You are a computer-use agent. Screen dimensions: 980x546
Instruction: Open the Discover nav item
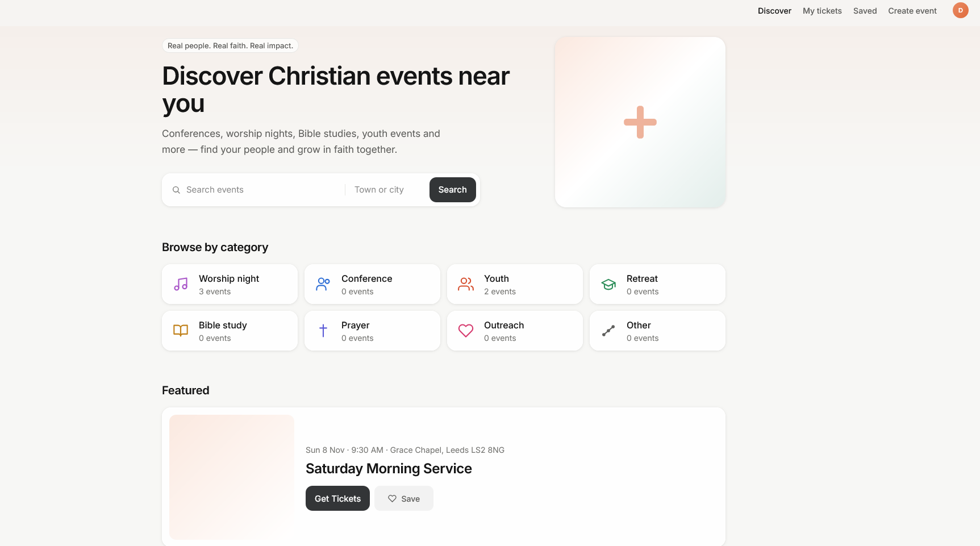774,11
